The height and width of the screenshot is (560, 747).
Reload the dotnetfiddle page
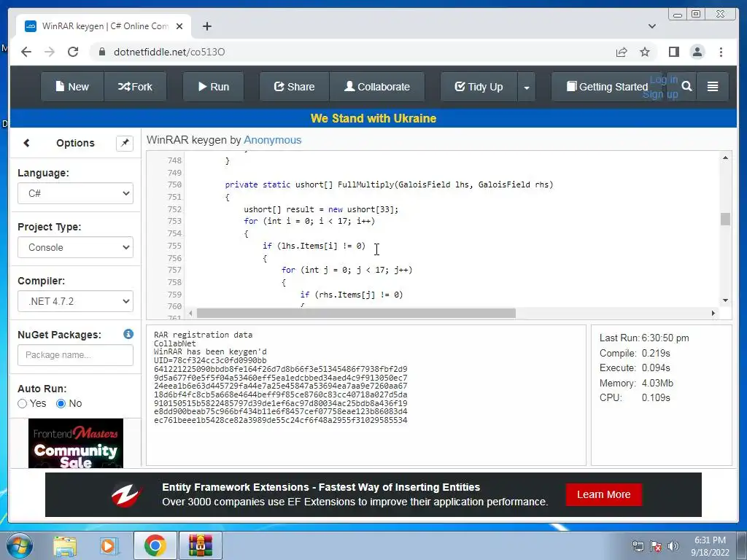pos(73,52)
